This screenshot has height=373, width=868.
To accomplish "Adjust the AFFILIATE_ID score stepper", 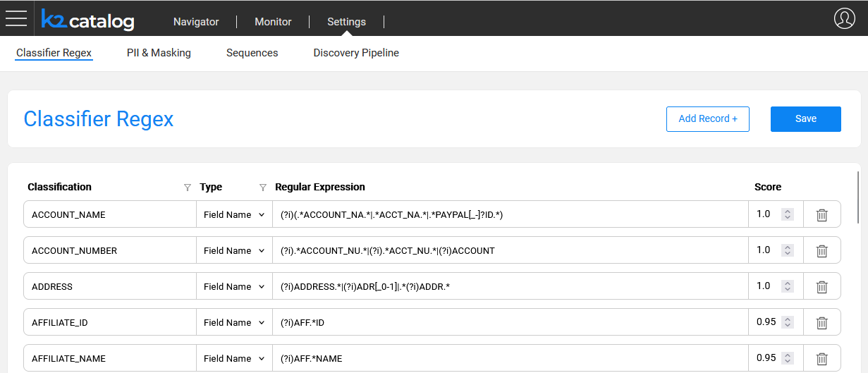I will tap(788, 322).
